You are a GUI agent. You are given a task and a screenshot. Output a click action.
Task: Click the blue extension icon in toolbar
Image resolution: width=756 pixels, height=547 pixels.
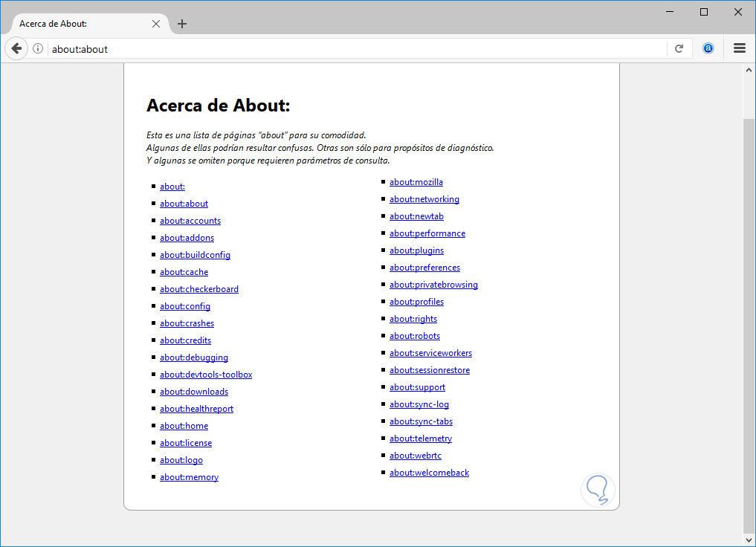[x=708, y=48]
